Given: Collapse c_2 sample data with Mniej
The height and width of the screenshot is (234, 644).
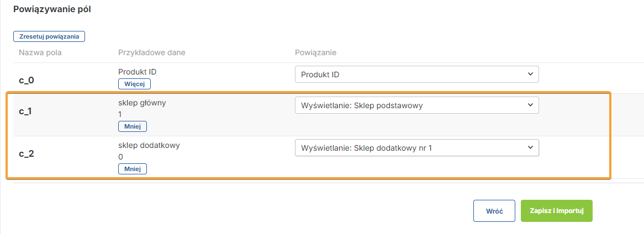Looking at the screenshot, I should point(133,169).
